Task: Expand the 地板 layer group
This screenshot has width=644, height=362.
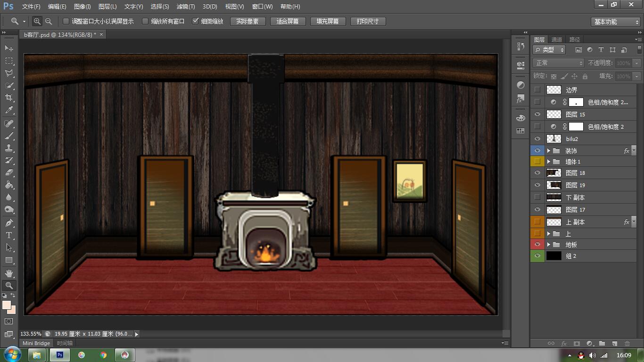Action: click(x=549, y=245)
